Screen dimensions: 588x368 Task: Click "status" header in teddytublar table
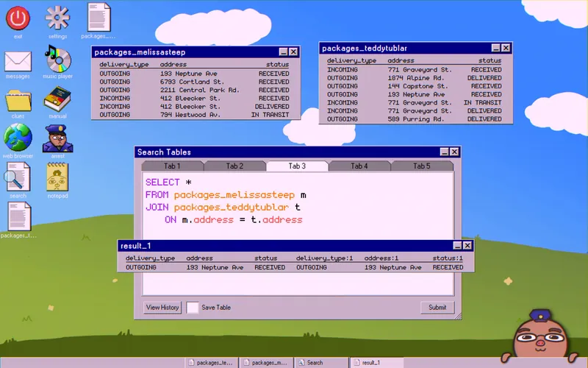(490, 60)
